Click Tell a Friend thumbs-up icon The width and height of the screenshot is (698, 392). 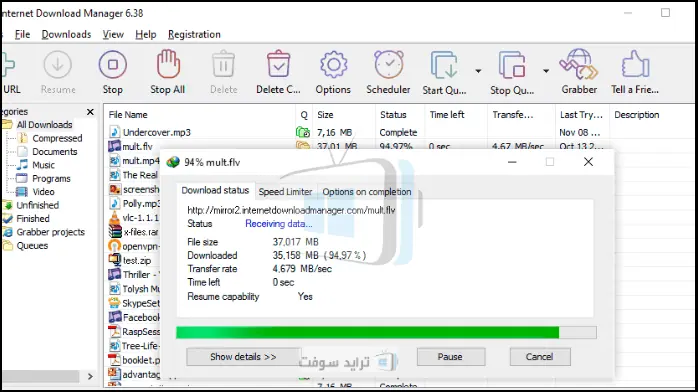(x=635, y=65)
